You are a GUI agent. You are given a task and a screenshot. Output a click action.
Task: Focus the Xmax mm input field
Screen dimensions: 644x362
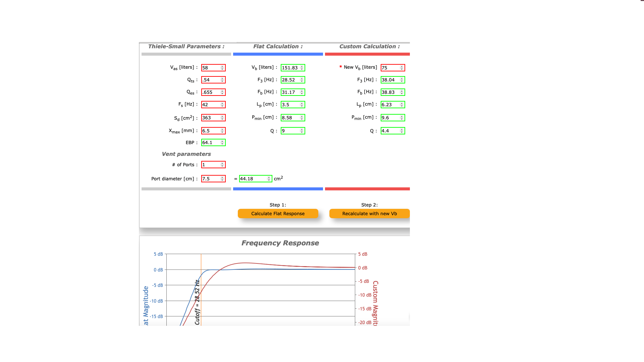pos(213,131)
